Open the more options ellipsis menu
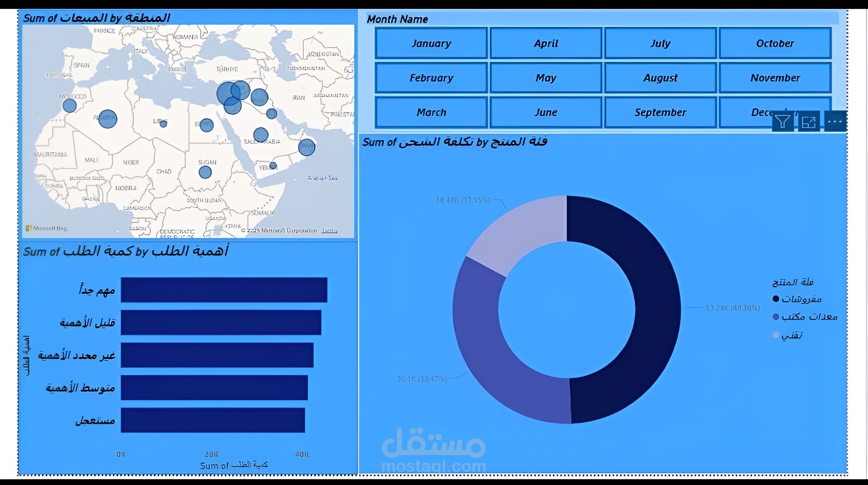Screen dimensions: 868x485 click(835, 121)
